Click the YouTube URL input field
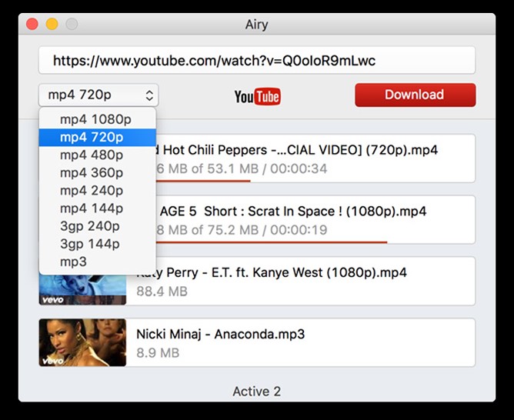This screenshot has height=420, width=514. (257, 61)
